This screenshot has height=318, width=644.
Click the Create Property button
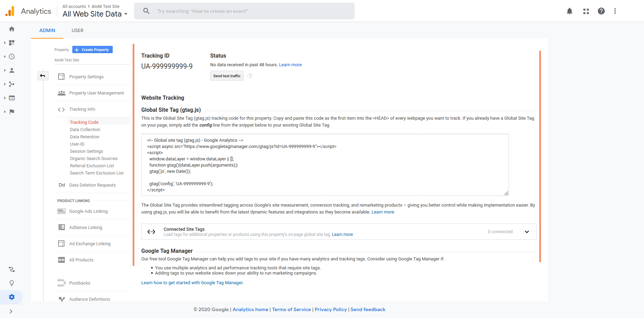92,50
